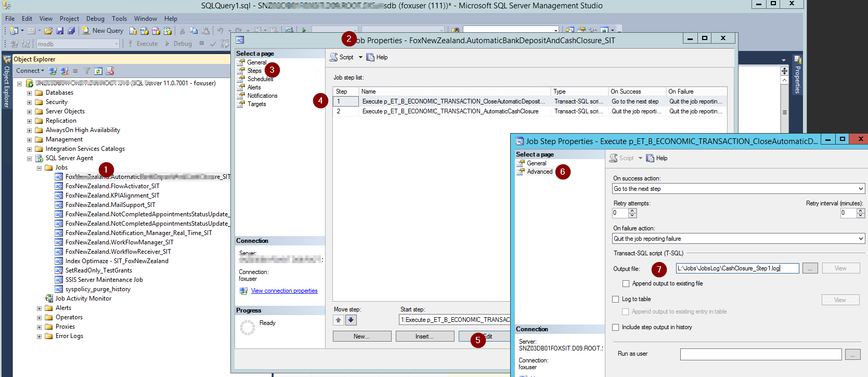Select the Advanced page in Job Step Properties
Image resolution: width=868 pixels, height=377 pixels.
click(540, 172)
